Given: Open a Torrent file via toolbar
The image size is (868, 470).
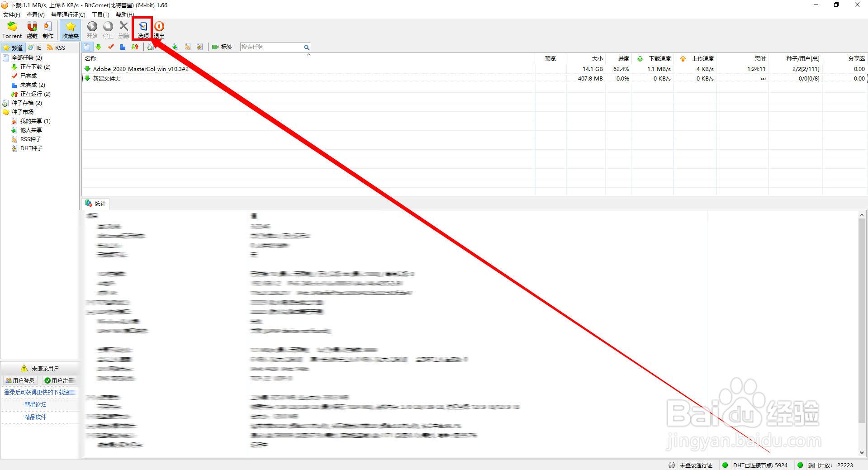Looking at the screenshot, I should point(12,30).
